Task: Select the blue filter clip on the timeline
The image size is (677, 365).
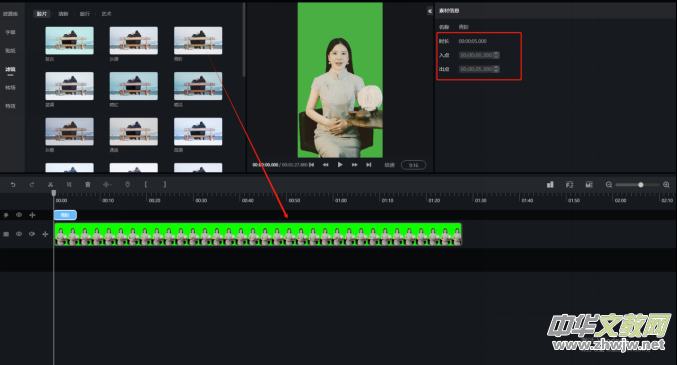Action: [x=65, y=215]
